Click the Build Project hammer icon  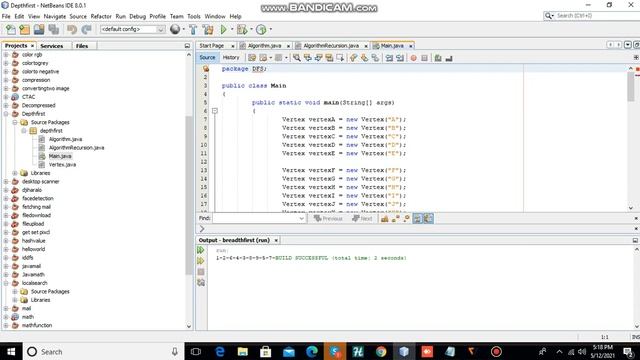pyautogui.click(x=193, y=29)
